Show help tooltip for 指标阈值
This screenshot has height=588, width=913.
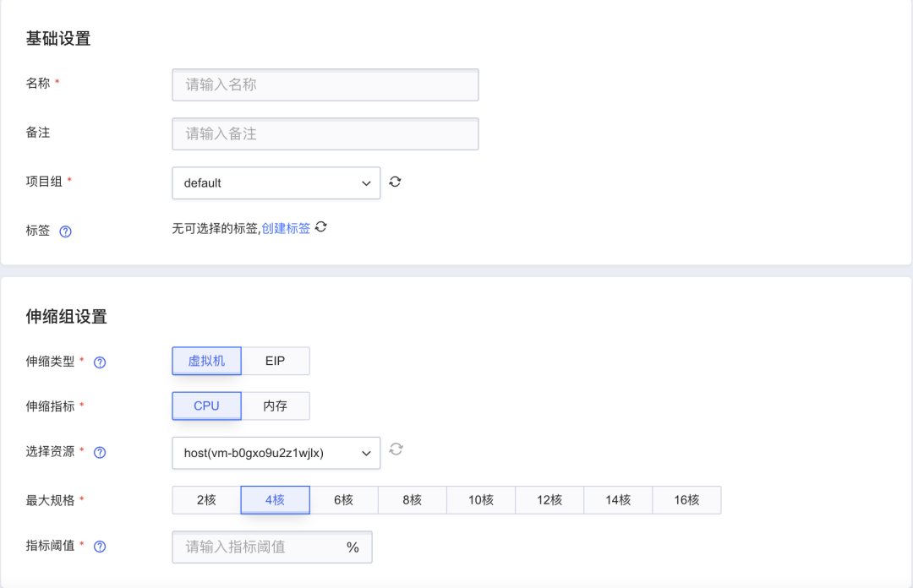[100, 547]
